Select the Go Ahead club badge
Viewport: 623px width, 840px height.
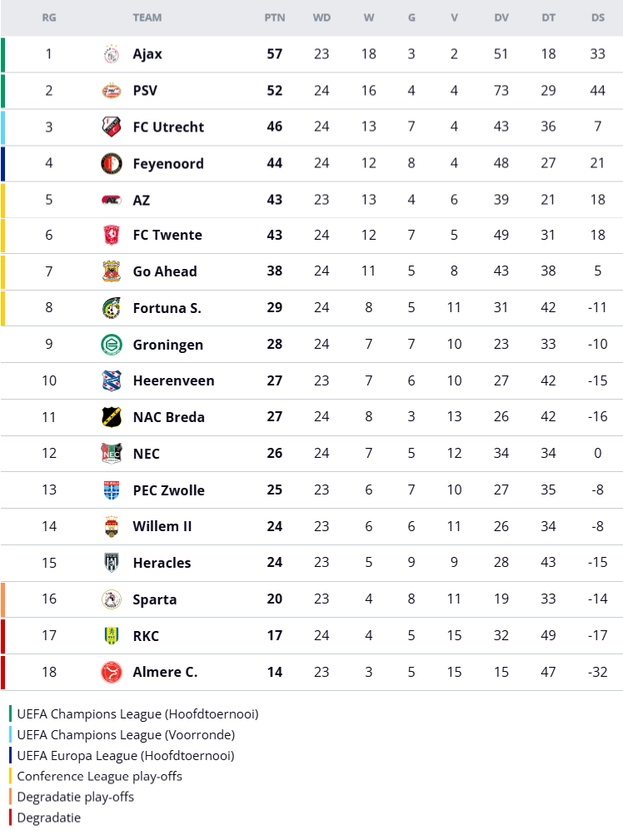[x=111, y=271]
